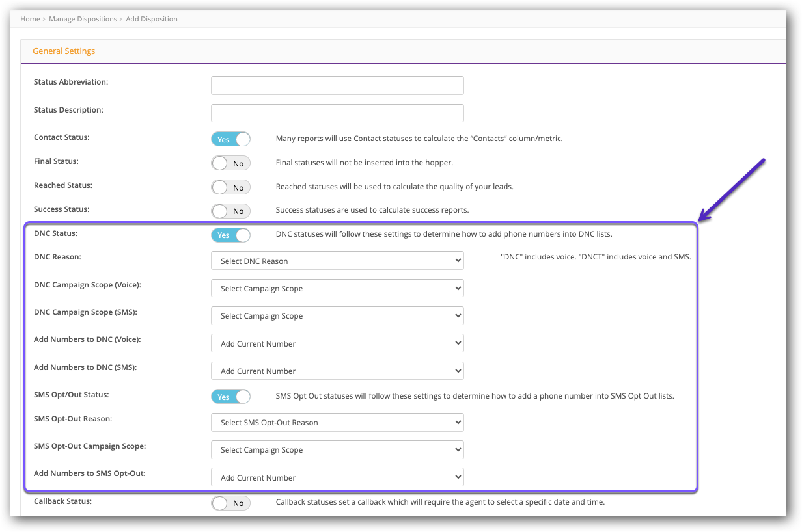Open Manage Dispositions from the breadcrumb
Screen dimensions: 802x532
point(83,19)
